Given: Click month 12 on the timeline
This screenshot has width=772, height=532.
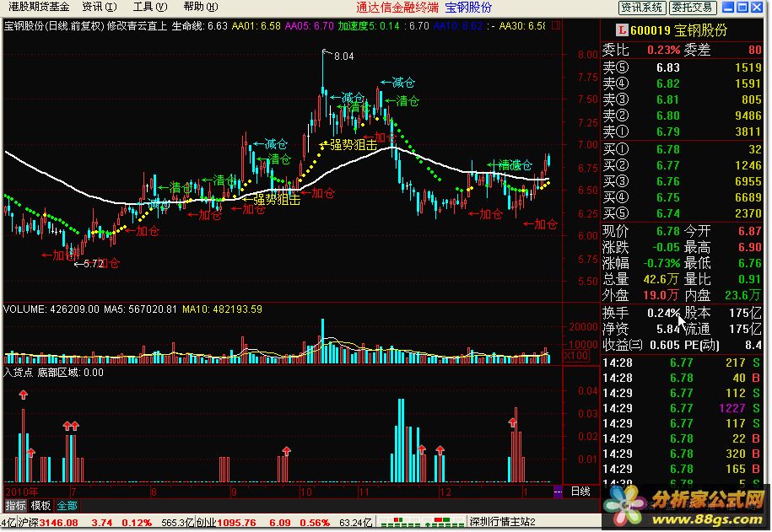Looking at the screenshot, I should (445, 492).
